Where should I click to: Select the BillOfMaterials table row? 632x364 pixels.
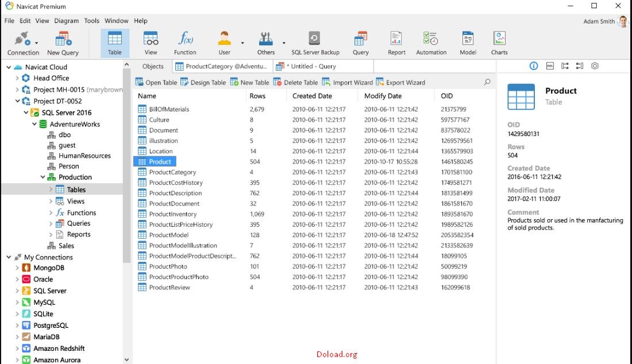[x=314, y=109]
